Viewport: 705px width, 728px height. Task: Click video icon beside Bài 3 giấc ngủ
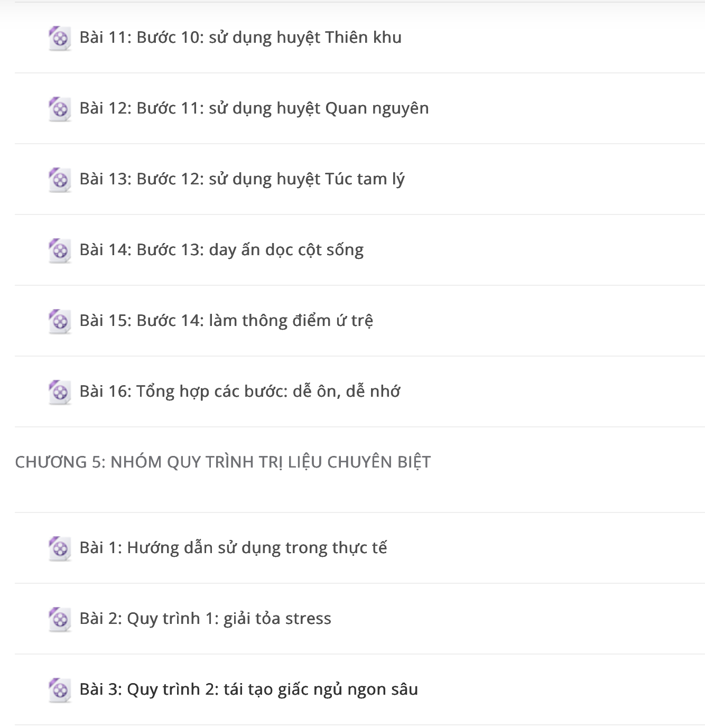pos(60,690)
